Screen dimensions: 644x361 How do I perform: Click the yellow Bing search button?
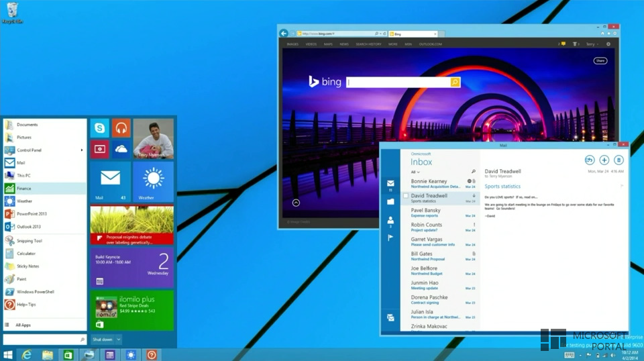point(455,83)
